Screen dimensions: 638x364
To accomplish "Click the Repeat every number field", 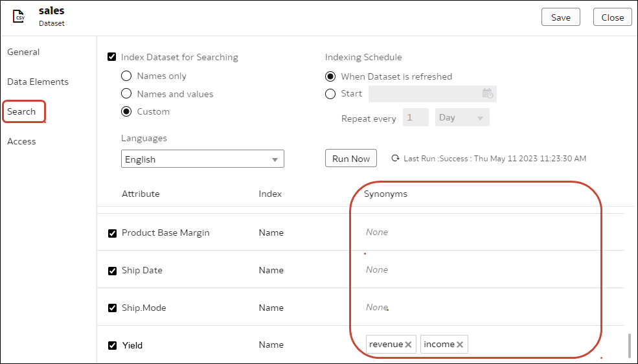I will coord(415,117).
